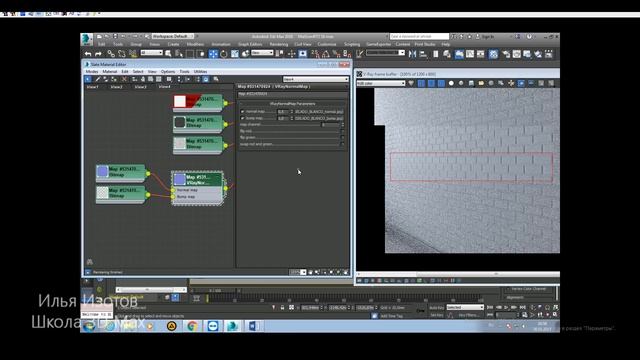Toggle third blue channel button in V-Ray buffer
Viewport: 640px width, 360px height.
[x=441, y=83]
